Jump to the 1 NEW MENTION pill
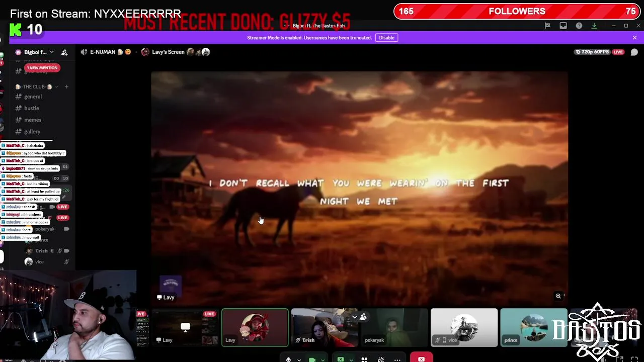Image resolution: width=644 pixels, height=362 pixels. coord(42,68)
